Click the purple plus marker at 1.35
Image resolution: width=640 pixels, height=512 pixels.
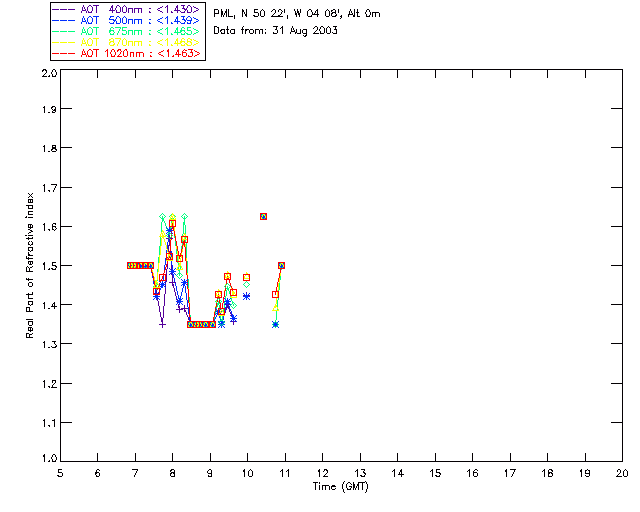click(162, 325)
